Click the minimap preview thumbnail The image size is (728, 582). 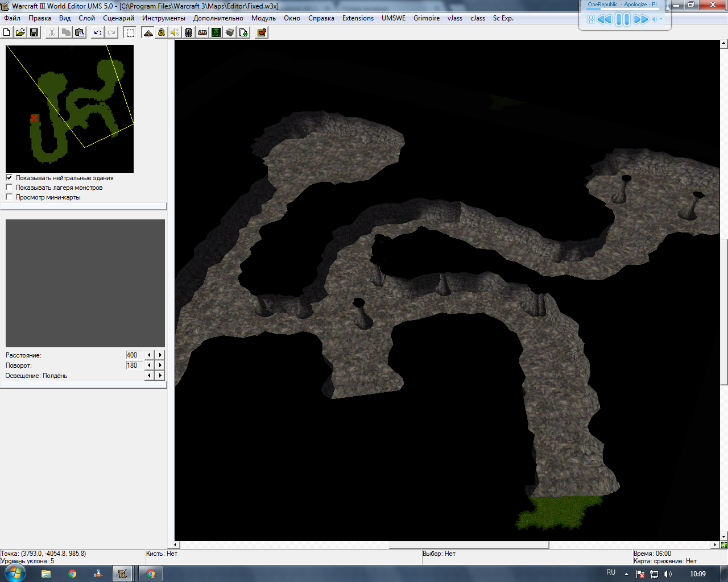click(69, 109)
